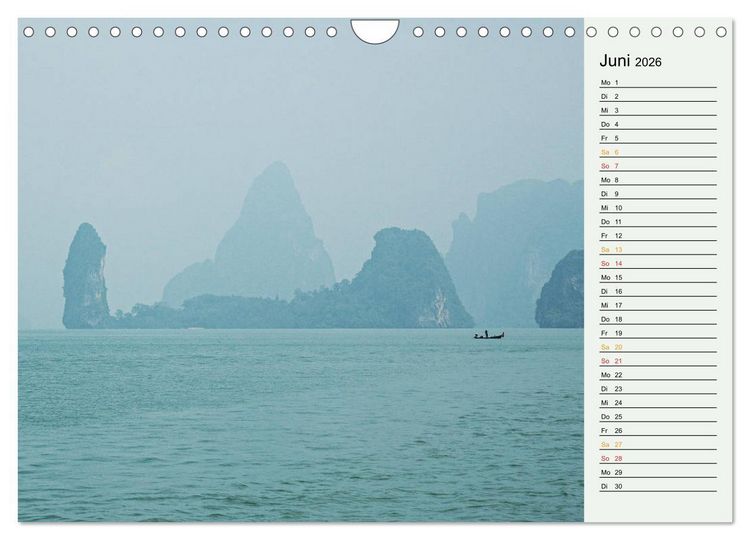
Task: Select the 'Mi 3' calendar row
Action: [x=658, y=110]
